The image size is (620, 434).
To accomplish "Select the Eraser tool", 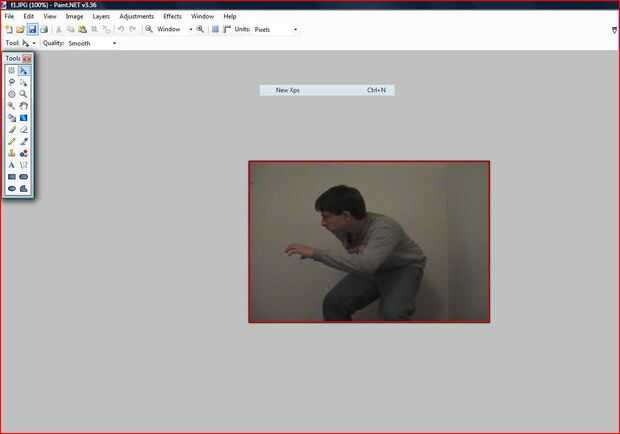I will click(23, 130).
